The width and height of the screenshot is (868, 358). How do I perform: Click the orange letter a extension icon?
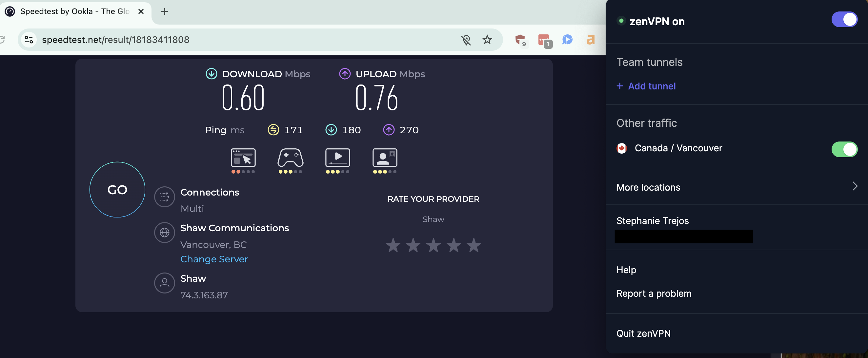[x=590, y=40]
